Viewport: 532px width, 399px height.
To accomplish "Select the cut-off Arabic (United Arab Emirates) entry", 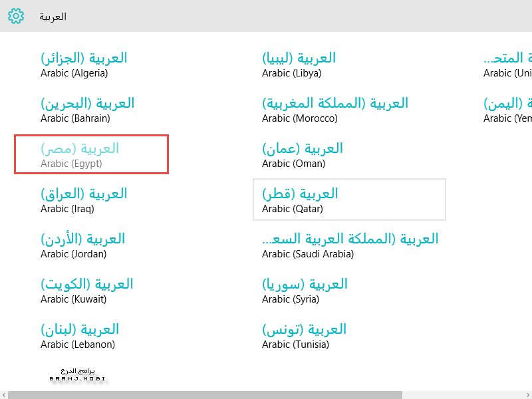I will (x=508, y=65).
